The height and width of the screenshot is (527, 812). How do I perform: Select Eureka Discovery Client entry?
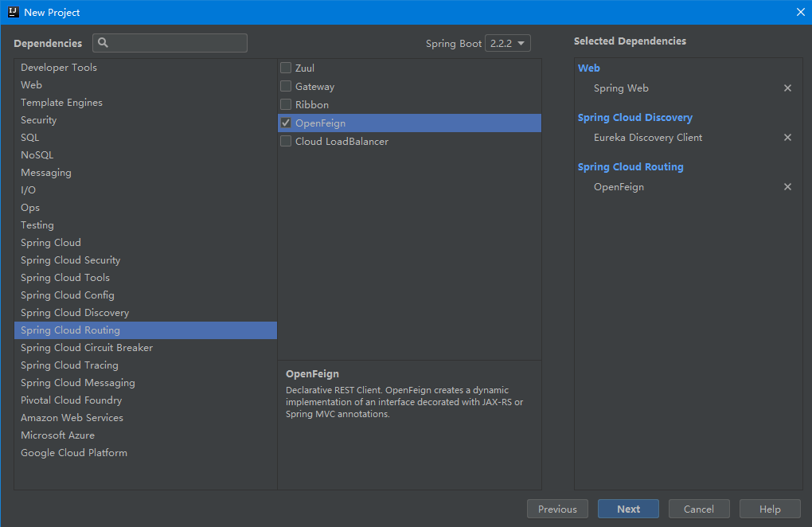[648, 137]
